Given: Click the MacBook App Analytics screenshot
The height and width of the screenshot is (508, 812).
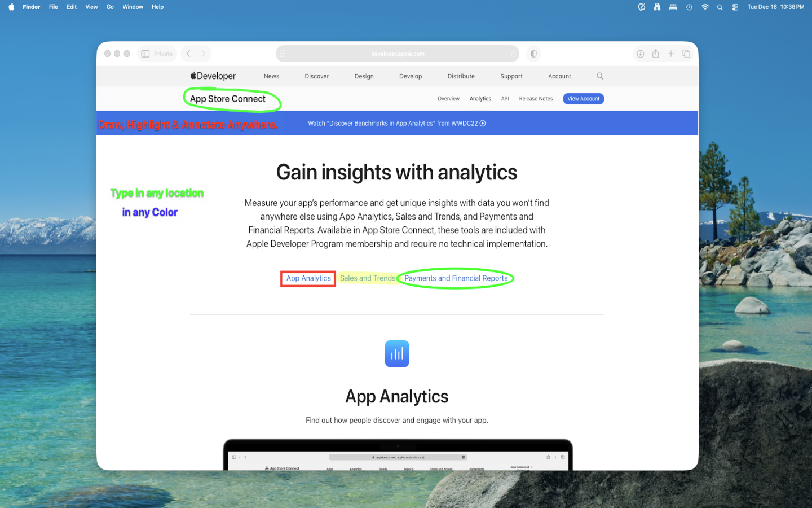Looking at the screenshot, I should coord(398,454).
